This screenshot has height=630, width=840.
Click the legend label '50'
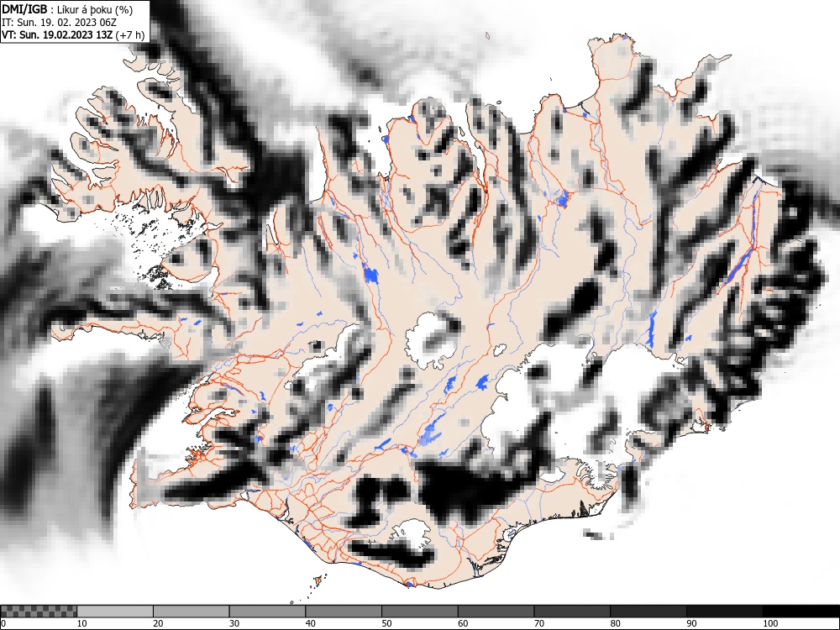(386, 623)
